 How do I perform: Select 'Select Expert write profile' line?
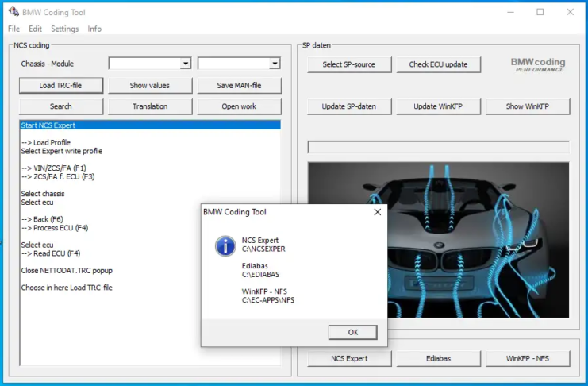(62, 151)
